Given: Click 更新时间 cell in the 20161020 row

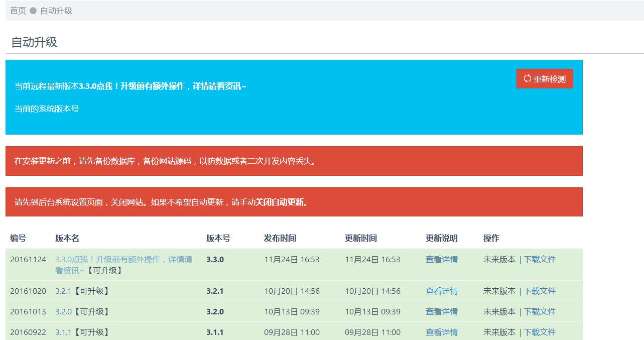Looking at the screenshot, I should pyautogui.click(x=373, y=291).
